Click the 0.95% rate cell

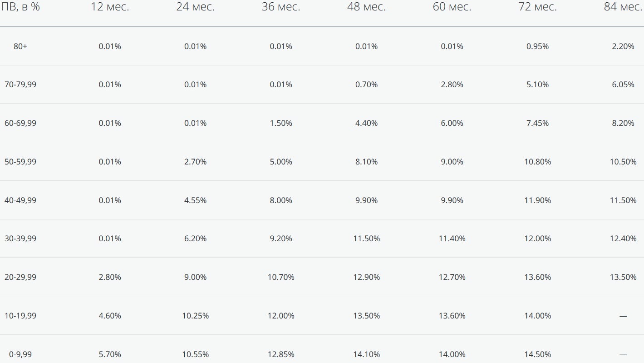tap(538, 46)
